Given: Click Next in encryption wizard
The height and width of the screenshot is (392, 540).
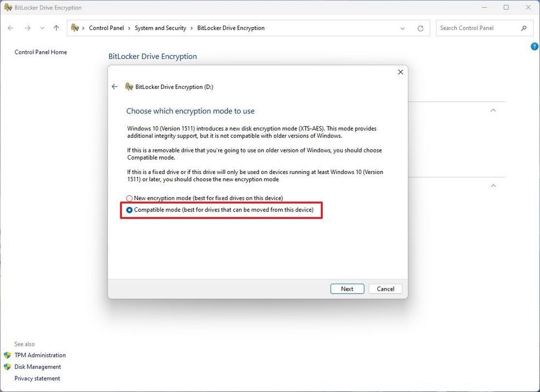Looking at the screenshot, I should coord(347,289).
